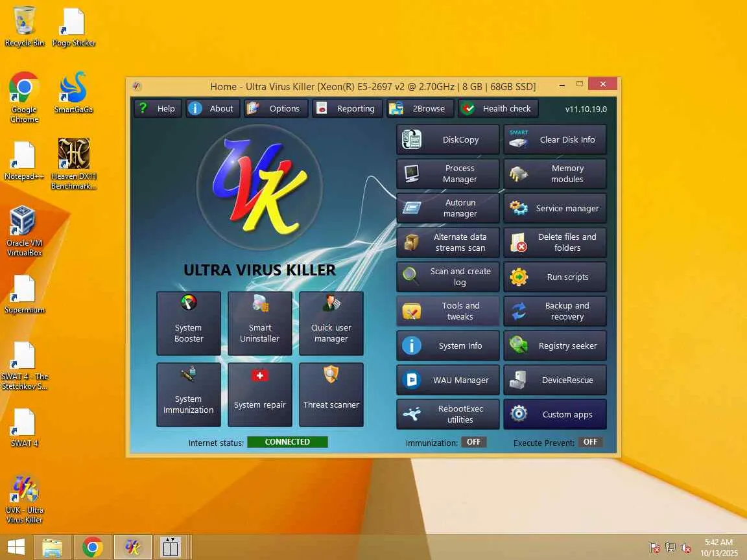This screenshot has height=560, width=747.
Task: Open the Autorun manager
Action: [448, 208]
